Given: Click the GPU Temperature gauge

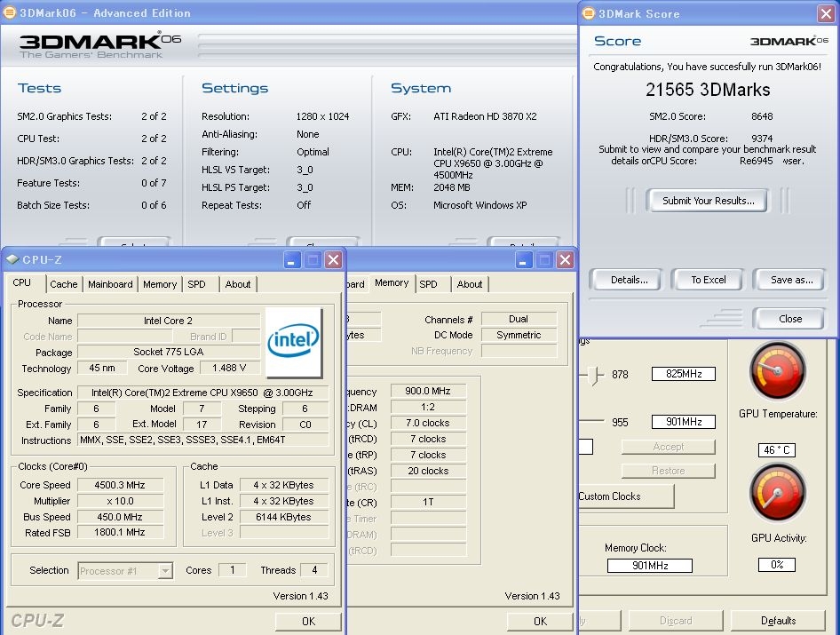Looking at the screenshot, I should [x=778, y=371].
